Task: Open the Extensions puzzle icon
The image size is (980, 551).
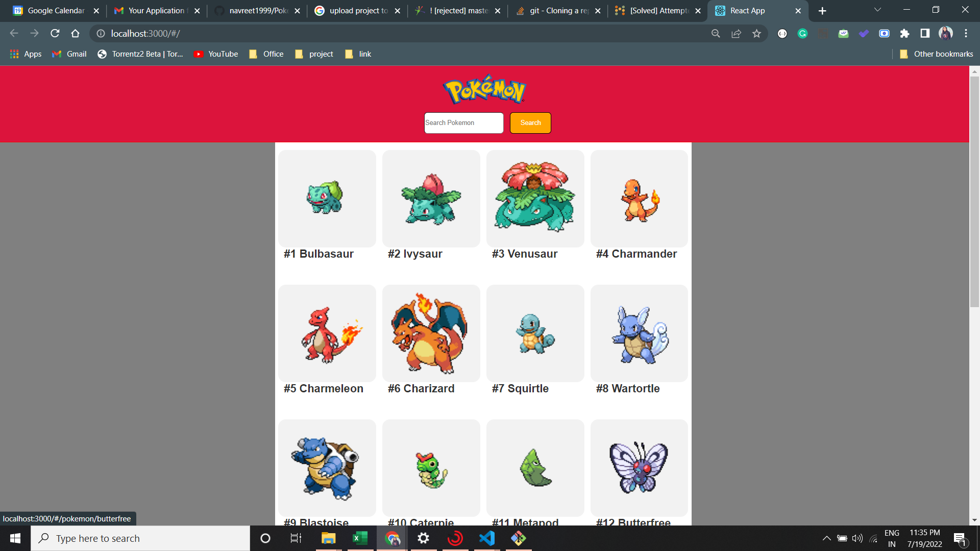Action: click(x=905, y=34)
